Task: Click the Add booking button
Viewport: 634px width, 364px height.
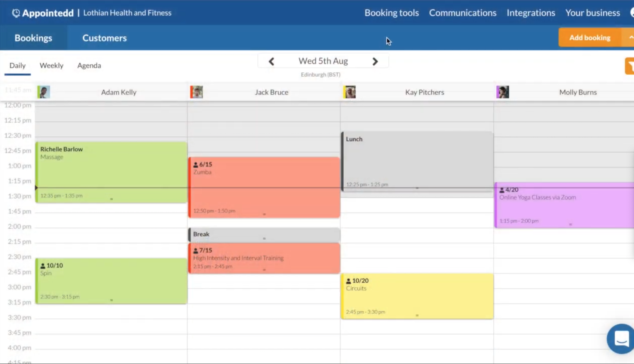Action: [x=589, y=37]
